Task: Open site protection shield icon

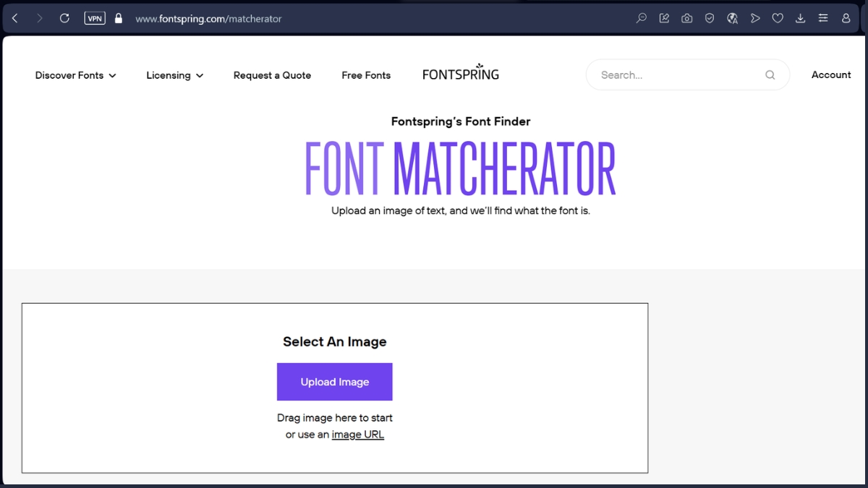Action: (x=710, y=17)
